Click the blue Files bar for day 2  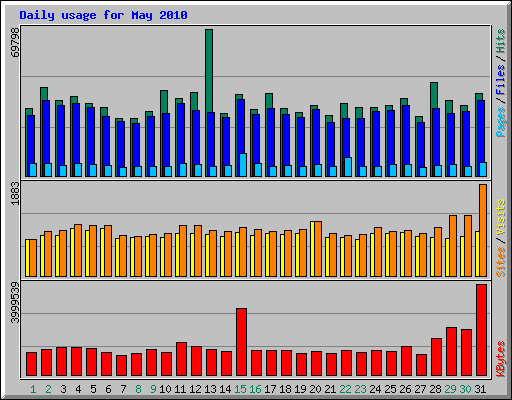pos(46,132)
